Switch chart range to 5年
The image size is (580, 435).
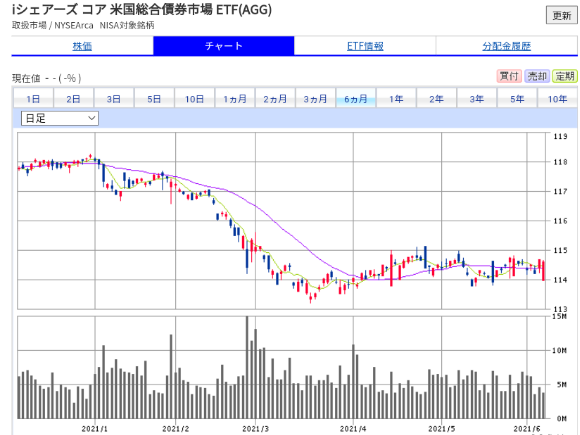point(517,99)
